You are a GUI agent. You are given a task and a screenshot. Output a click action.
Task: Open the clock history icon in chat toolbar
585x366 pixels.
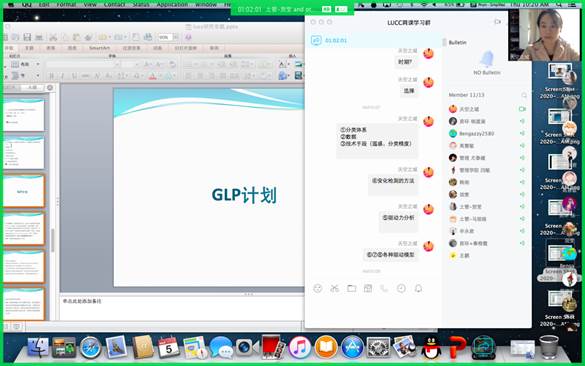401,288
